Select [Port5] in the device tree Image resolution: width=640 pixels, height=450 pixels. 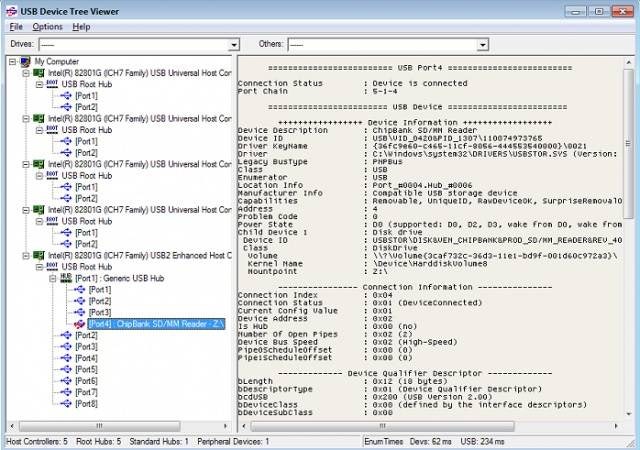[x=87, y=370]
